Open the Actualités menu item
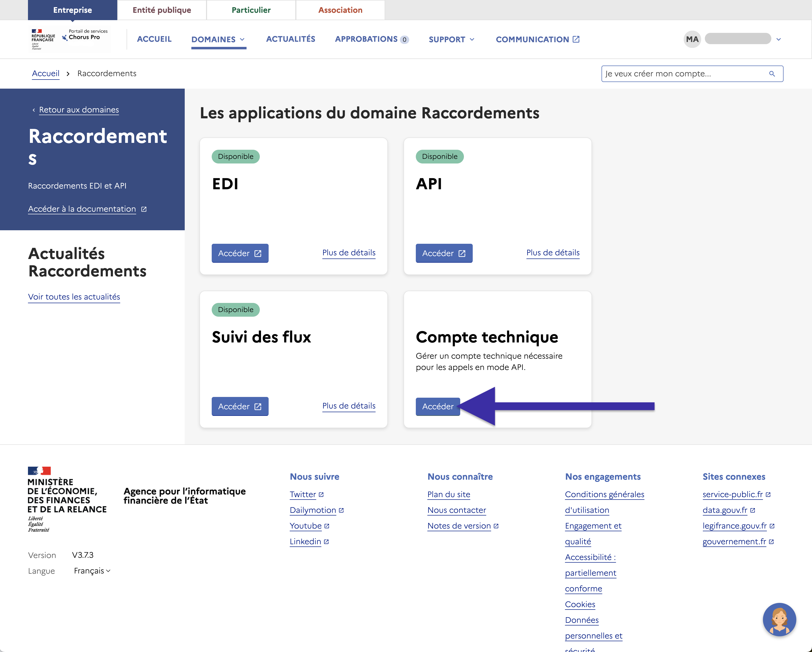The width and height of the screenshot is (812, 652). tap(290, 39)
